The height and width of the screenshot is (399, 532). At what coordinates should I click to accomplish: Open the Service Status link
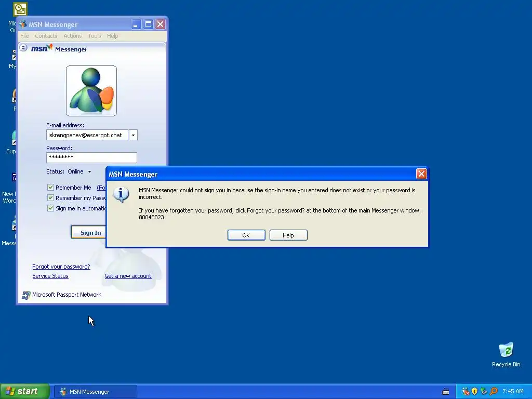click(x=50, y=276)
